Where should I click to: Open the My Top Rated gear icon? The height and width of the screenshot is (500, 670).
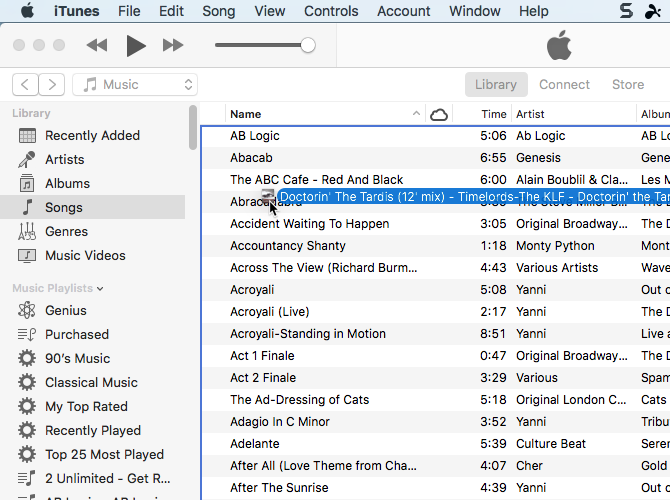pos(27,406)
